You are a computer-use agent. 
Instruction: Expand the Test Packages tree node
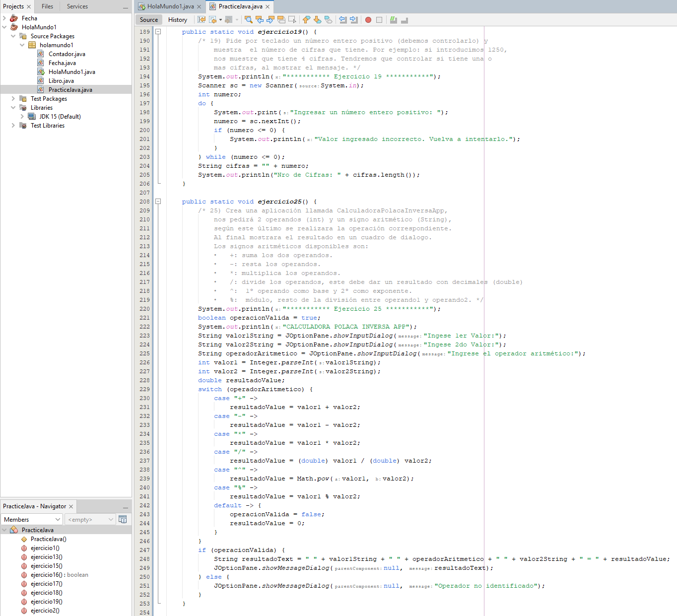tap(13, 99)
